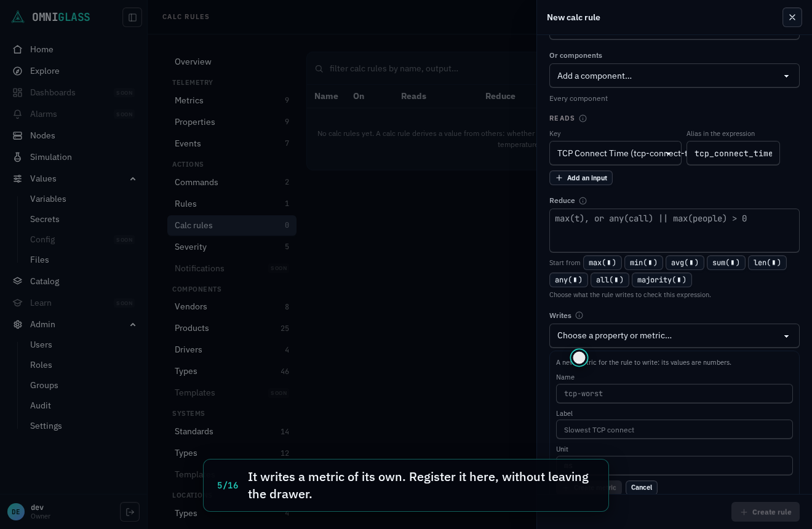Show info for the Reads section
The image size is (812, 529).
[x=583, y=118]
